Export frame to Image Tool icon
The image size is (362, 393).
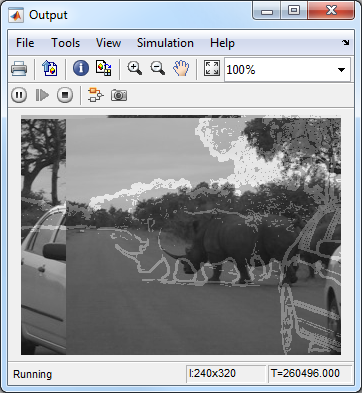click(50, 69)
